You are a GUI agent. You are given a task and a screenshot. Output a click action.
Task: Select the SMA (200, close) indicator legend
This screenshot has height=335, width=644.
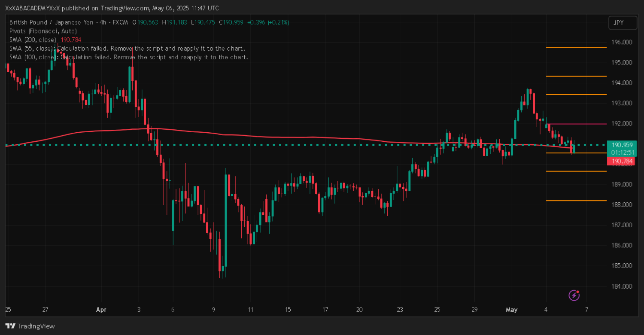coord(33,40)
